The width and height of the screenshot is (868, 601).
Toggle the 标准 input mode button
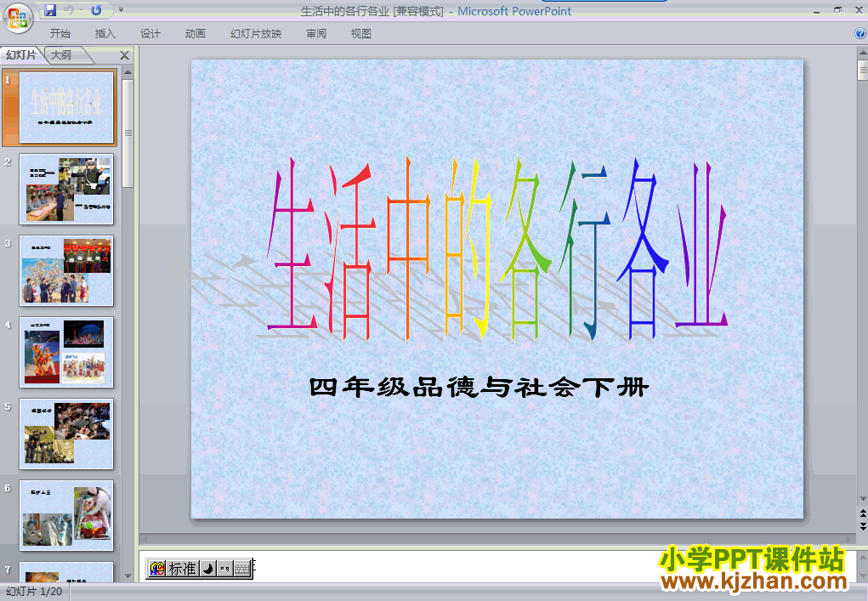[x=182, y=569]
